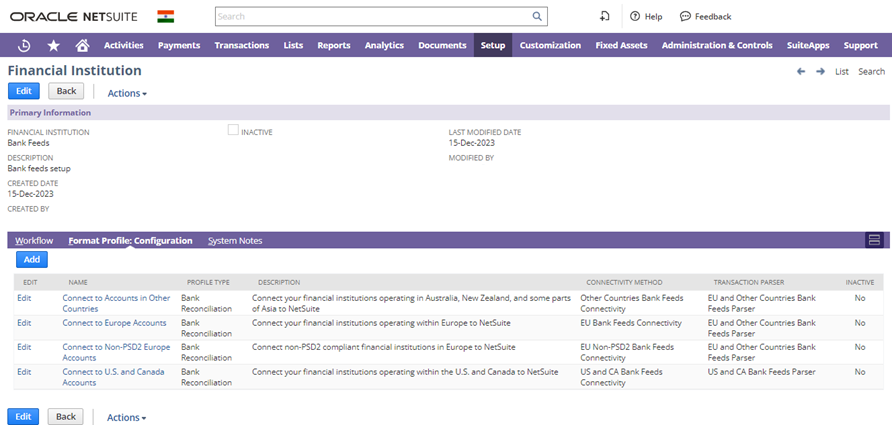Open the Fixed Assets menu
Screen dimensions: 892x425
coord(621,46)
